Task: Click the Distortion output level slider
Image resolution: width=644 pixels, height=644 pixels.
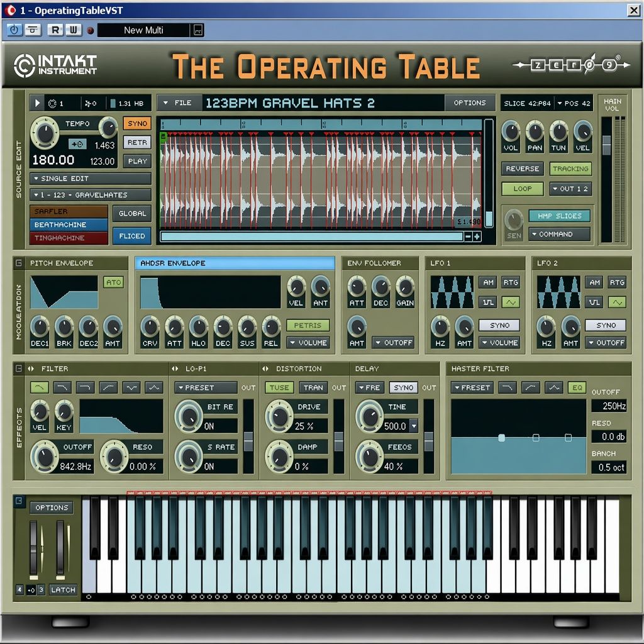Action: tap(339, 441)
